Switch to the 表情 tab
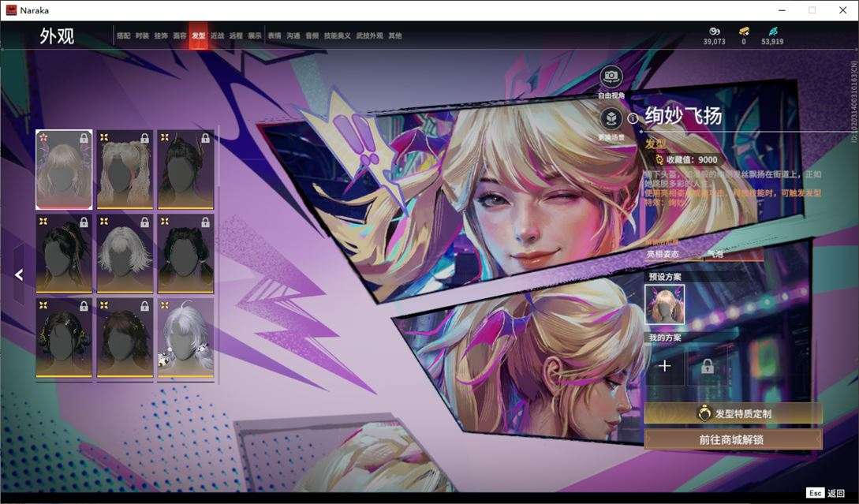Screen dimensions: 859x504 click(275, 35)
